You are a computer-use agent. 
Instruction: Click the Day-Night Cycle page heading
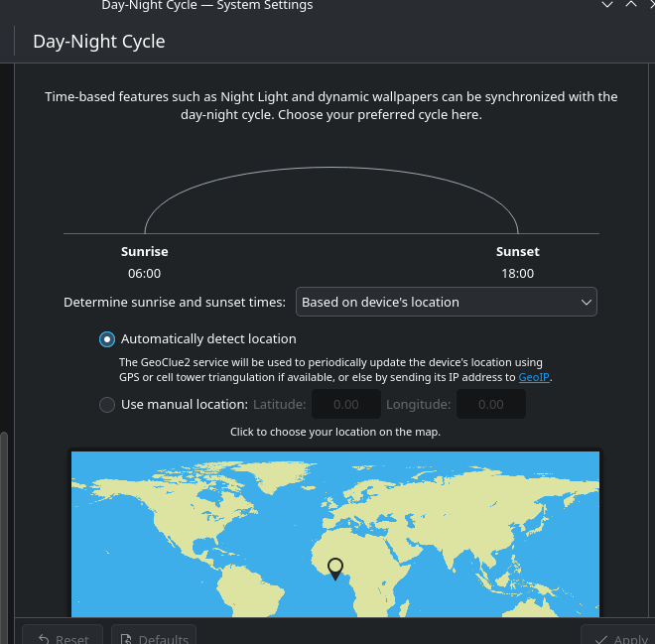[x=99, y=42]
